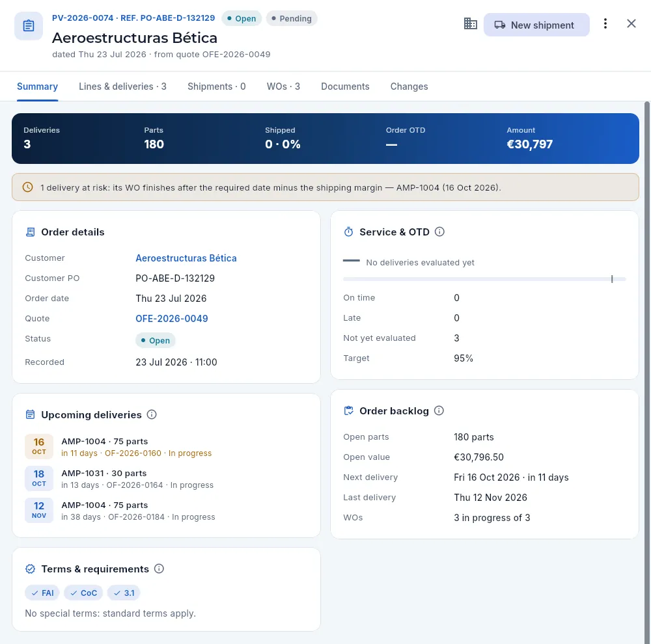651x644 pixels.
Task: Click the Amount value €30,797
Action: pos(530,144)
